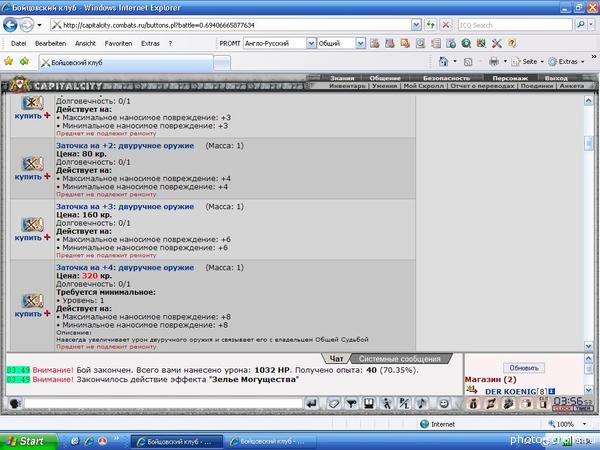Open the Ansicht menu
The height and width of the screenshot is (450, 600).
pos(85,44)
